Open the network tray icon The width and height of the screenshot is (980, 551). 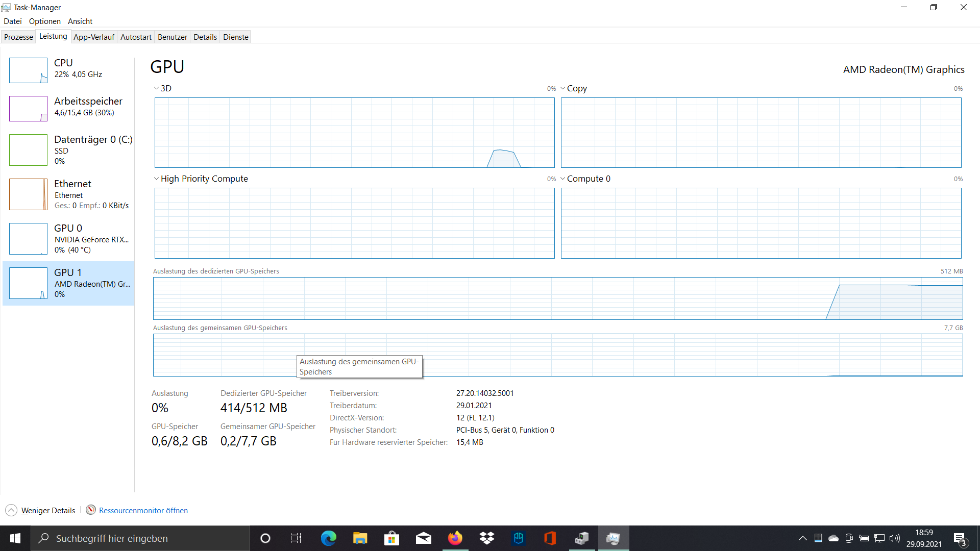point(879,538)
